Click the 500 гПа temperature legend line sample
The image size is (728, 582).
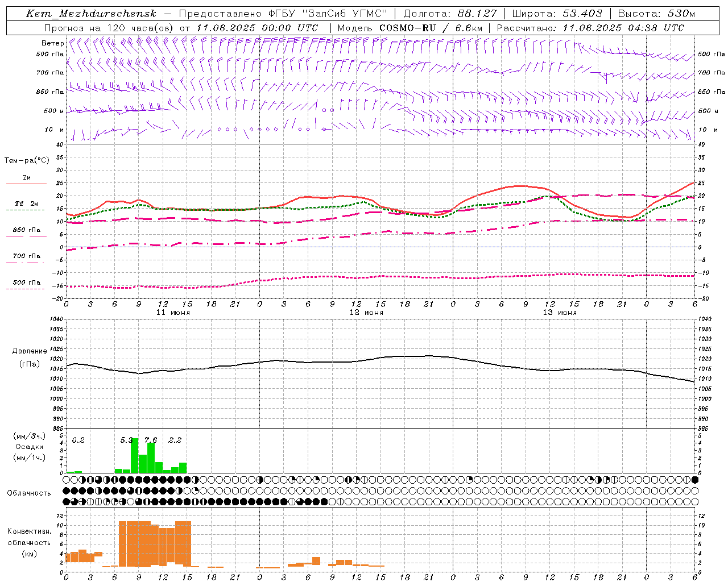[x=25, y=289]
